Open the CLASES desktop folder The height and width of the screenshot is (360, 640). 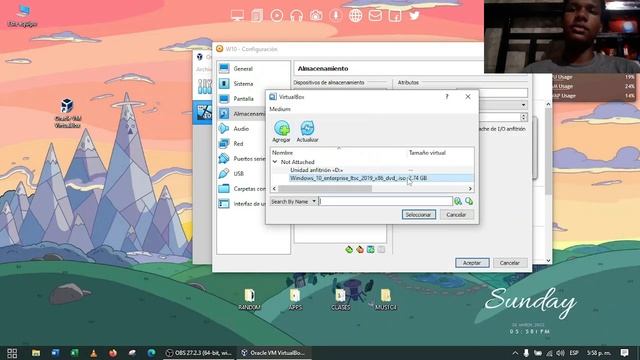click(x=341, y=299)
